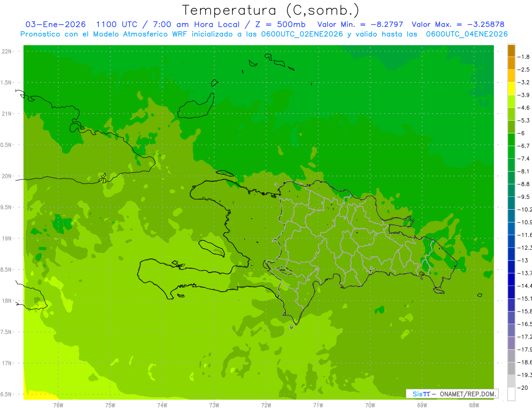Click the '69W' longitude label
Image resolution: width=532 pixels, height=411 pixels.
(422, 405)
